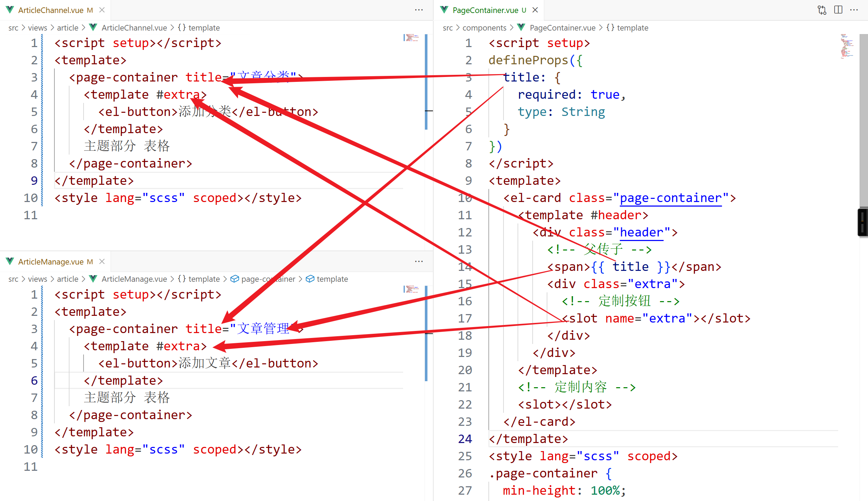Click the vertical scrollbar in PageContainer editor

[863, 119]
